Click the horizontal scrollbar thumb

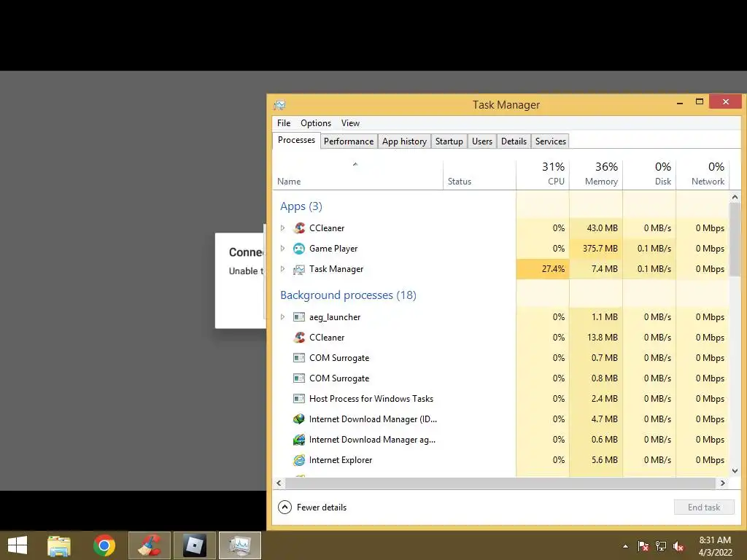[x=500, y=483]
